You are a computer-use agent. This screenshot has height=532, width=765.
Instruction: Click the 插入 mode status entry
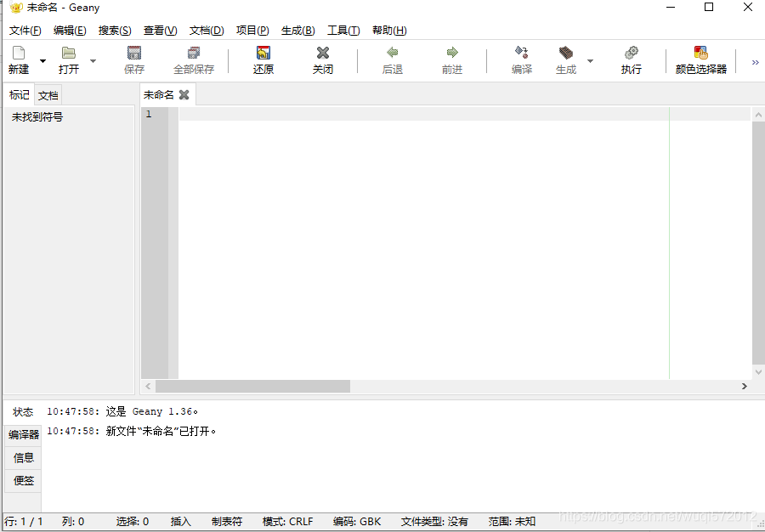(180, 522)
